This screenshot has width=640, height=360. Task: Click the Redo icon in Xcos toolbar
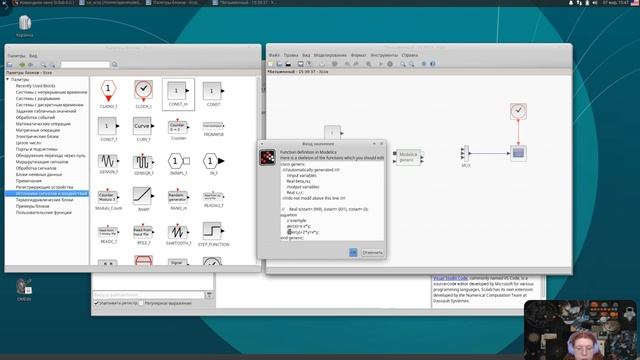point(356,64)
